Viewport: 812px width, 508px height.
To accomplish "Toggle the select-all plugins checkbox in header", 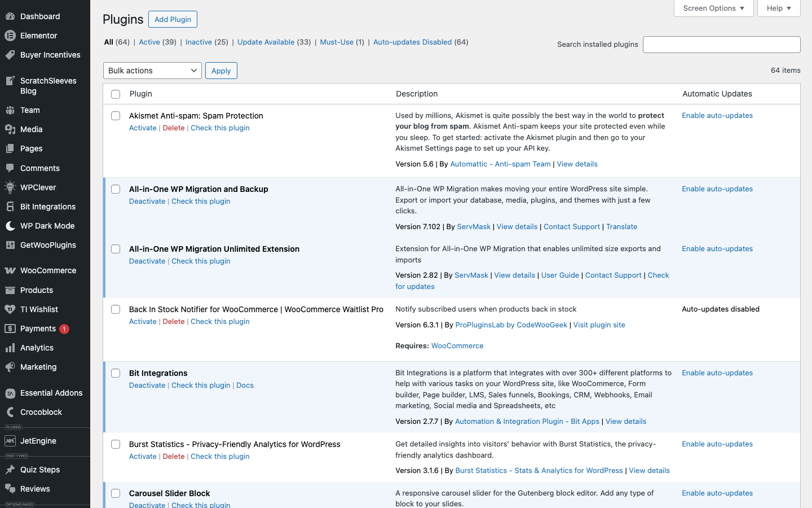I will [116, 94].
